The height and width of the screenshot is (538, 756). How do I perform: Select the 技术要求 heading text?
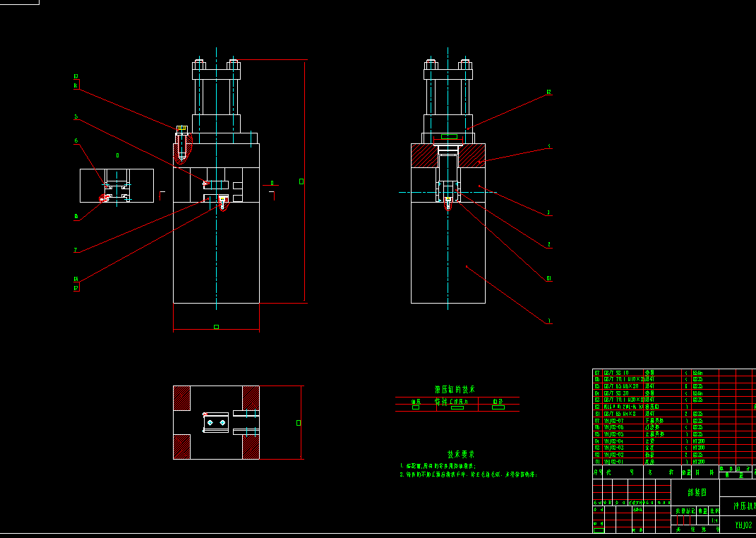pyautogui.click(x=461, y=454)
